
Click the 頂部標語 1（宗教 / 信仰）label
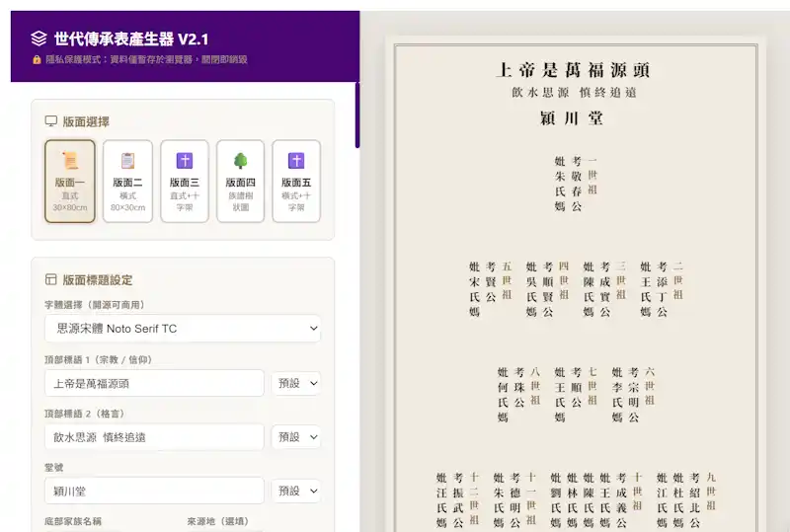click(98, 359)
